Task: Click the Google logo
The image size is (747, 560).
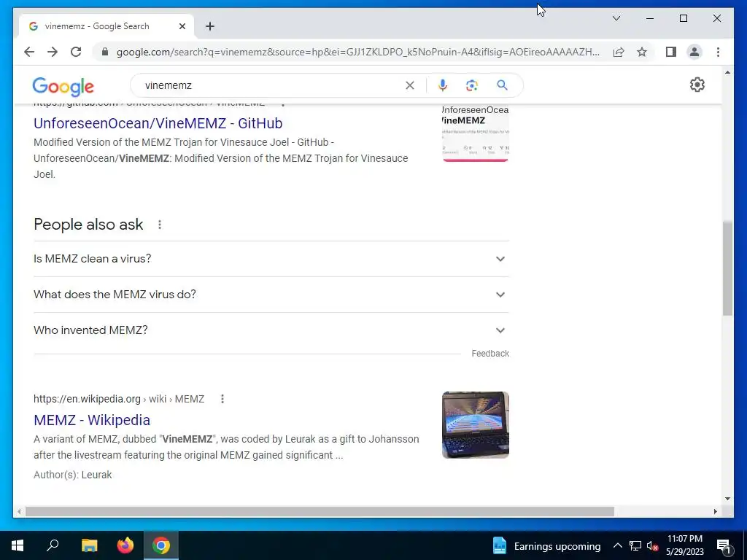Action: tap(63, 86)
